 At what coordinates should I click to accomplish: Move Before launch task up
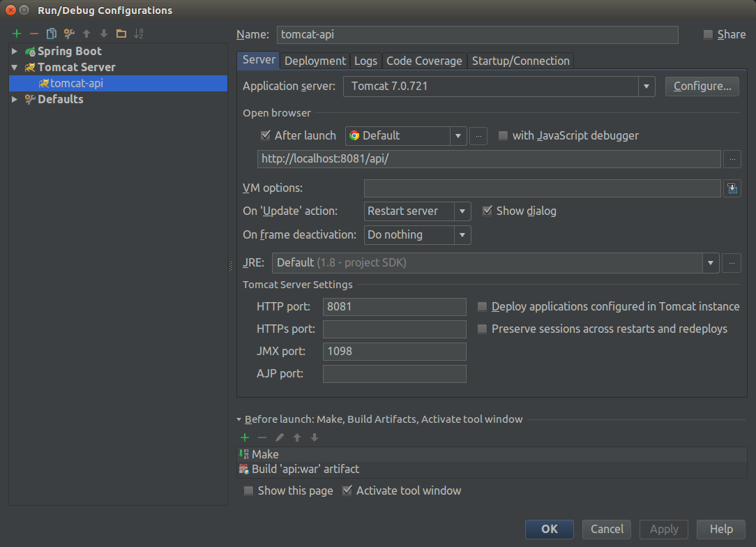point(297,437)
